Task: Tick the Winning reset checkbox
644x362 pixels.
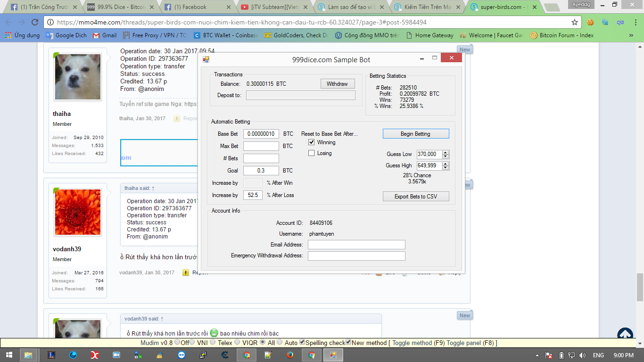Action: click(x=311, y=142)
